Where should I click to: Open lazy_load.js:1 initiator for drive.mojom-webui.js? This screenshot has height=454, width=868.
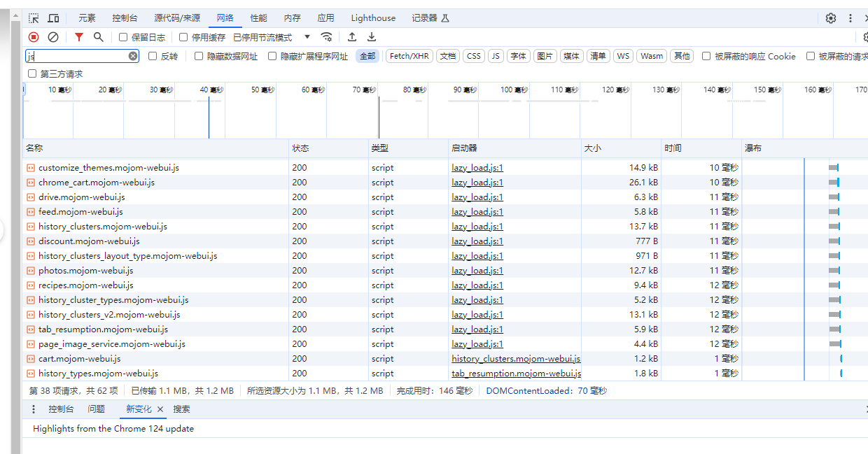[x=477, y=197]
